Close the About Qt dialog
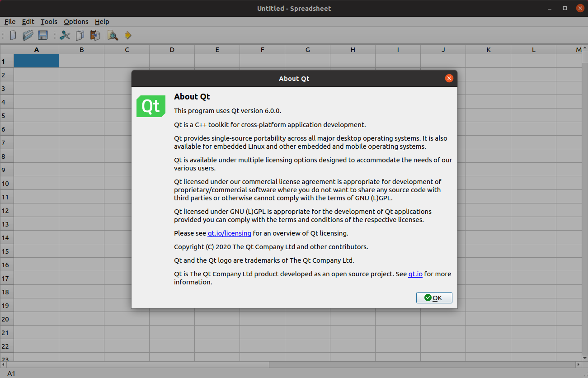 [x=449, y=78]
